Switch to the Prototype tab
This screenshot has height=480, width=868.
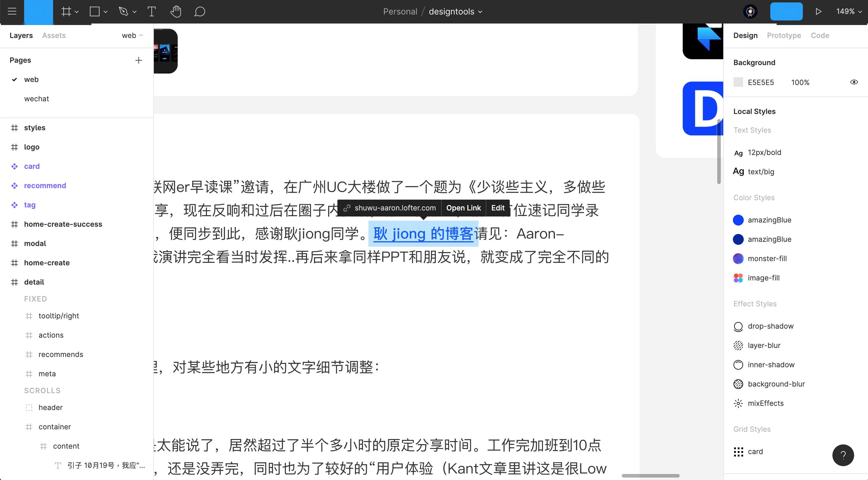click(x=784, y=35)
